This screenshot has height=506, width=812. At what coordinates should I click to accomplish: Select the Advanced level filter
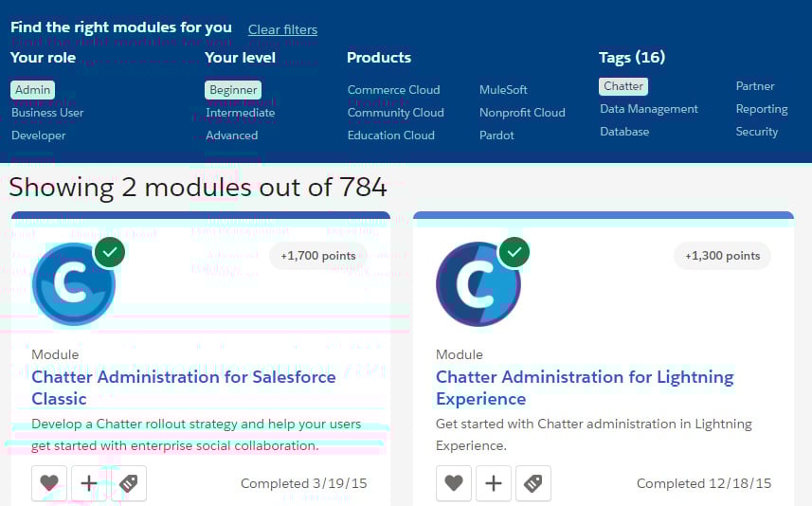tap(231, 136)
